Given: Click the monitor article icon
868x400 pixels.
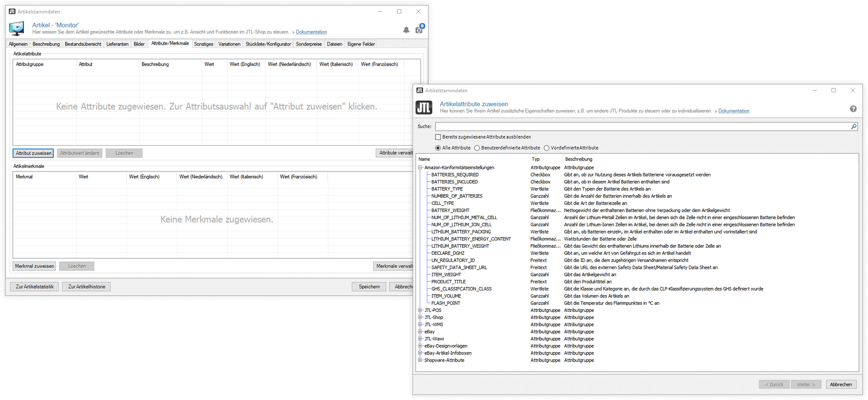Looking at the screenshot, I should coord(17,29).
